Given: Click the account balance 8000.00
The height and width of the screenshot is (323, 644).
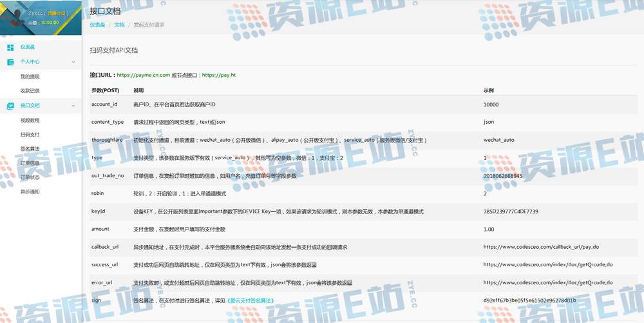Looking at the screenshot, I should (50, 23).
